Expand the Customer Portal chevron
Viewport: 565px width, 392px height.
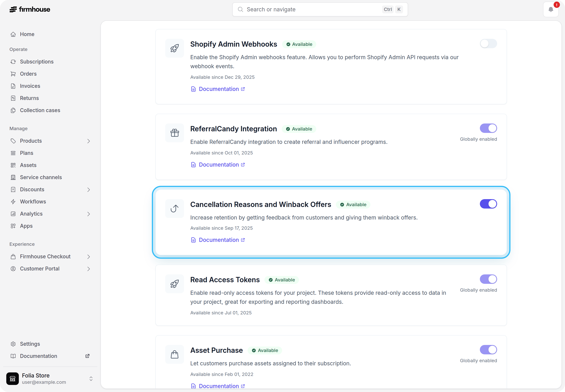[x=88, y=269]
